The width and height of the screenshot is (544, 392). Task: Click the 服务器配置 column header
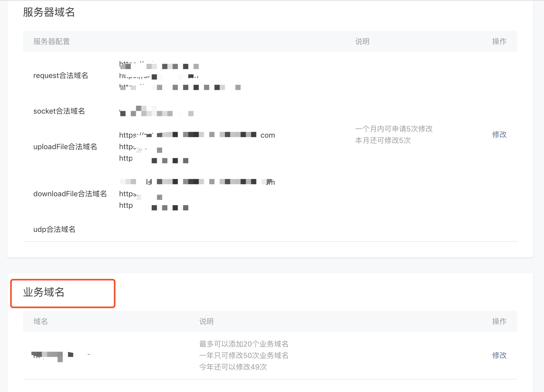[x=52, y=42]
